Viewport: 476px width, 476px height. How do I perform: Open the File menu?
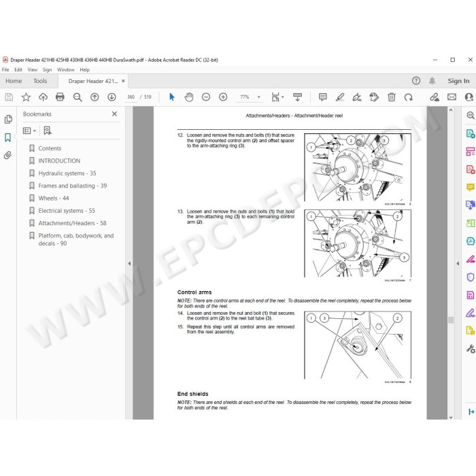tap(5, 70)
